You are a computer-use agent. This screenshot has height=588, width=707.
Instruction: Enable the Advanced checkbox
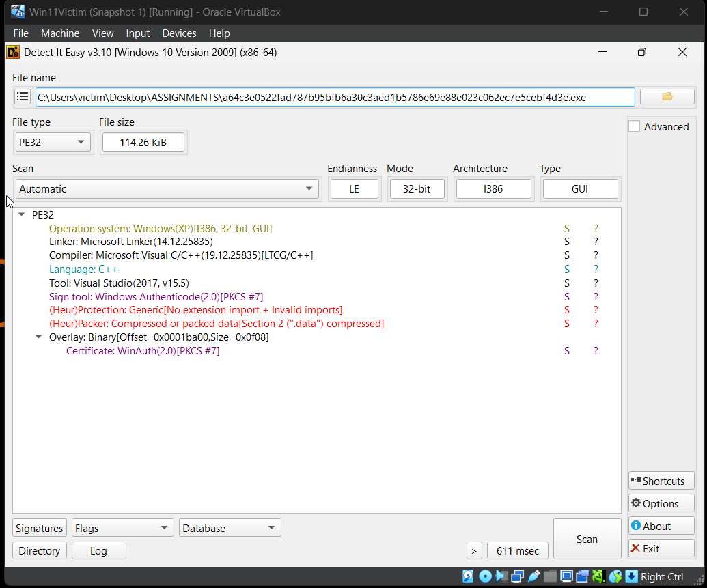coord(634,126)
